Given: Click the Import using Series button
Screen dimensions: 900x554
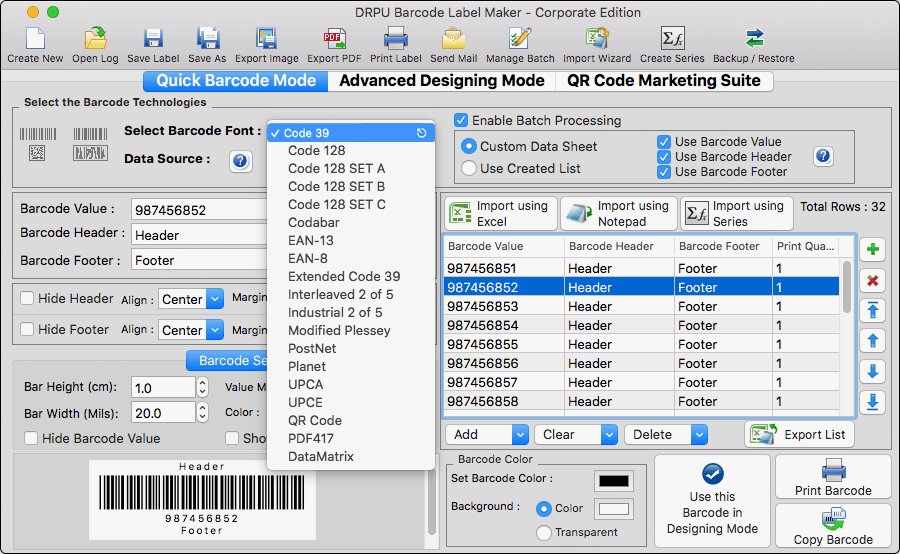Looking at the screenshot, I should (x=736, y=214).
